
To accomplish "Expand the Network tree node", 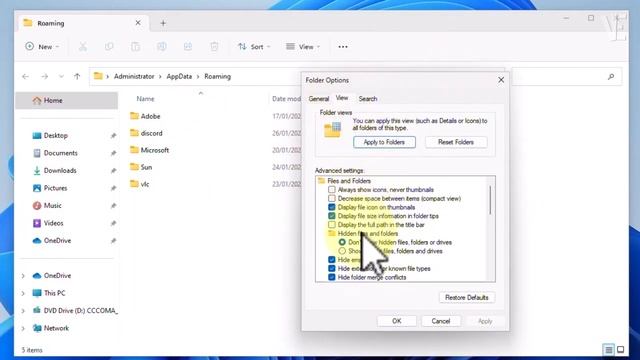I will pyautogui.click(x=23, y=329).
